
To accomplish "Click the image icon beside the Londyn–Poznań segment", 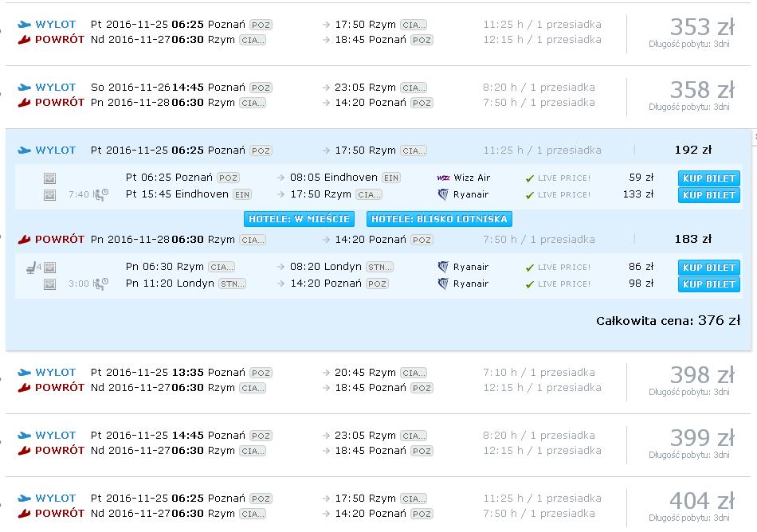I will coord(49,284).
